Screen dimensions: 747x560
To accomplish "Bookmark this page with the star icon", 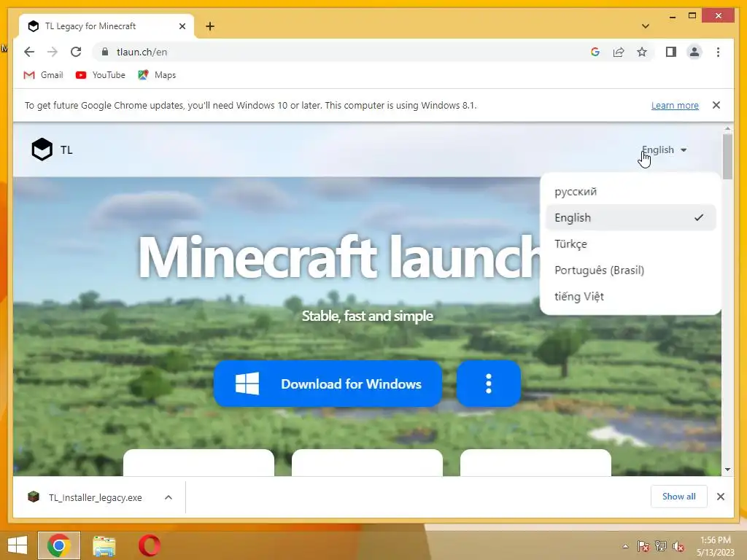I will [x=642, y=52].
